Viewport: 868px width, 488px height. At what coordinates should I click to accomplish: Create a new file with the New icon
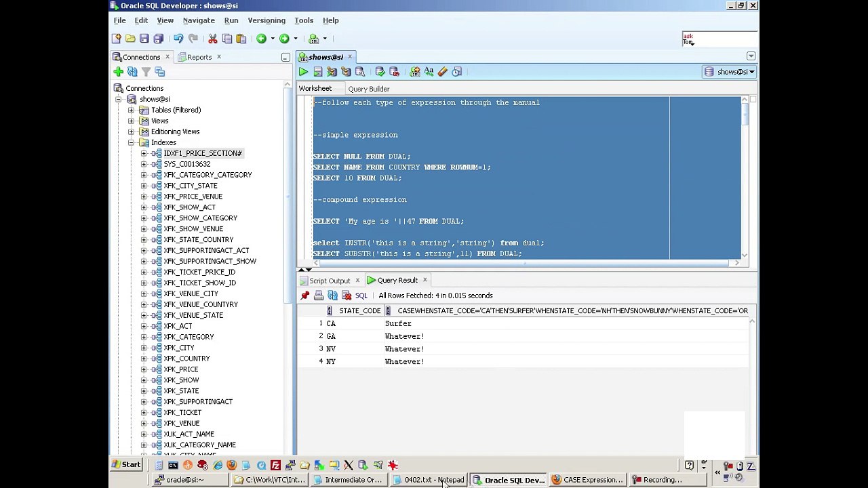click(x=116, y=39)
